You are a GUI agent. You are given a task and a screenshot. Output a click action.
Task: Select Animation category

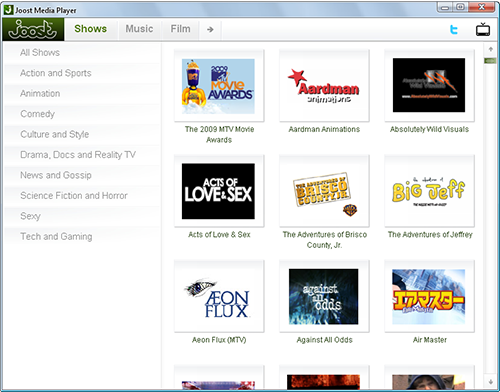click(82, 93)
